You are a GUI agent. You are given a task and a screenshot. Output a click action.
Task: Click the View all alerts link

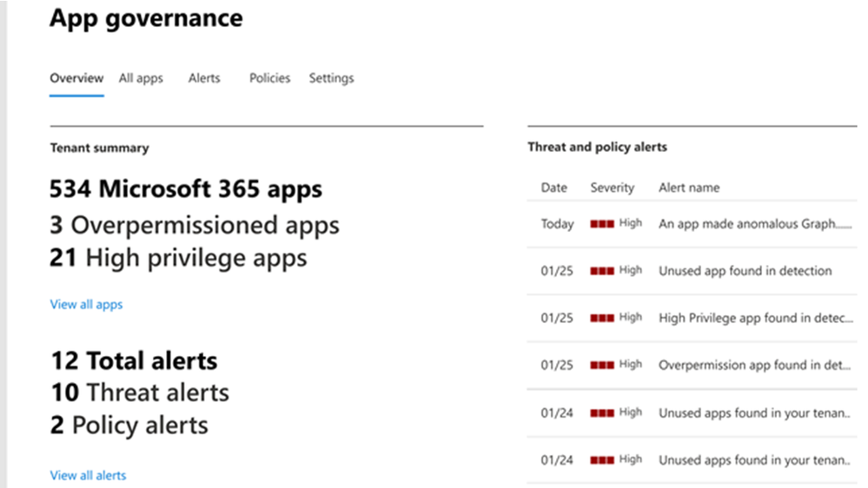point(88,475)
